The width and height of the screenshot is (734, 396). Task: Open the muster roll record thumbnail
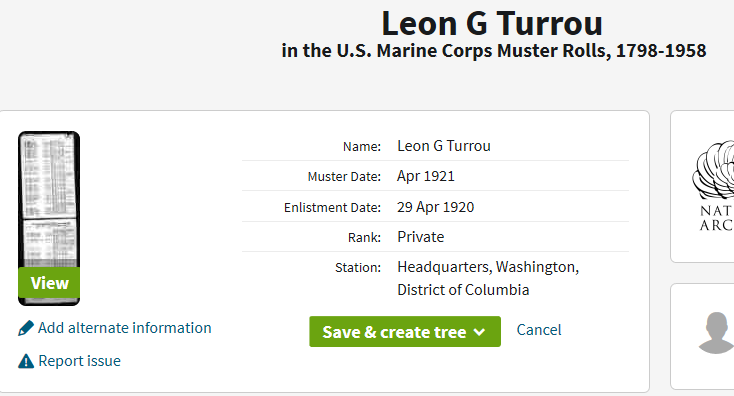(49, 199)
